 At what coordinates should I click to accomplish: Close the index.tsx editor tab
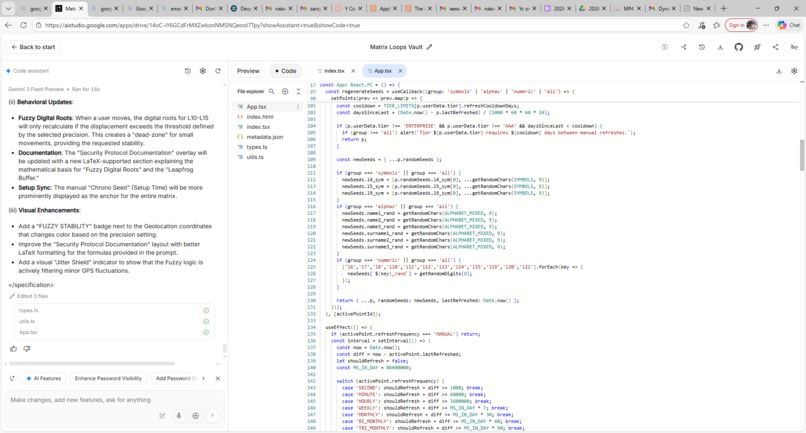pos(353,71)
